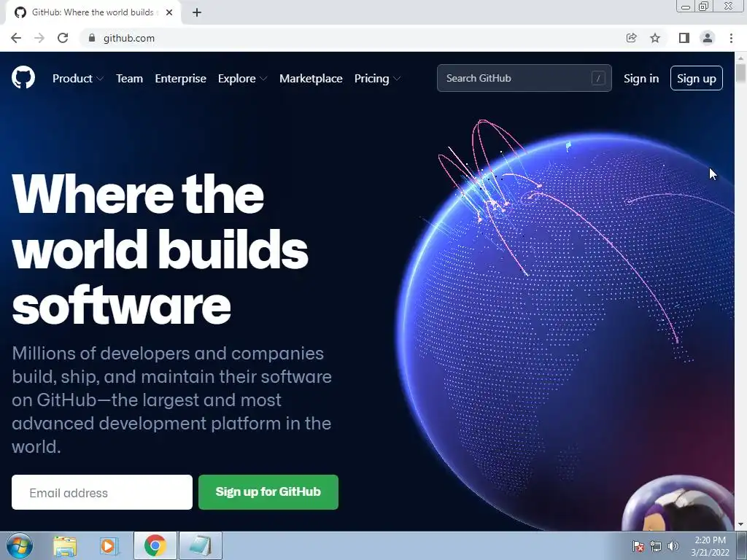
Task: Open a new tab with plus button
Action: [197, 12]
